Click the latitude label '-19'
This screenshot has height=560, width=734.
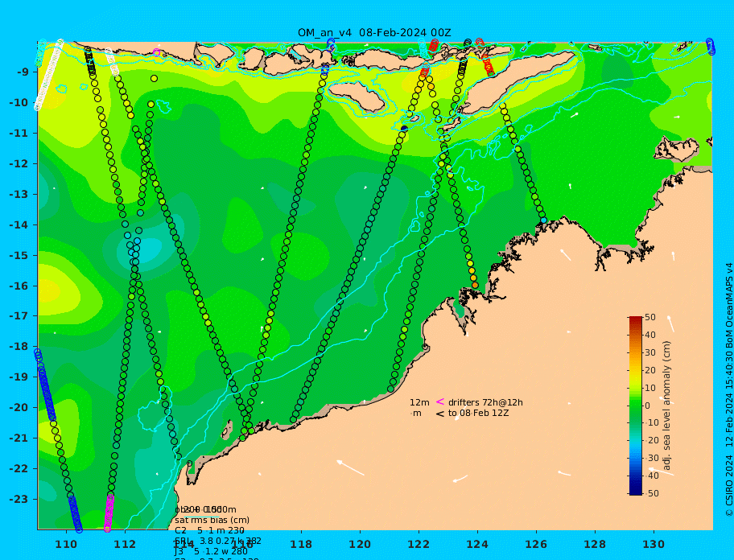[19, 377]
